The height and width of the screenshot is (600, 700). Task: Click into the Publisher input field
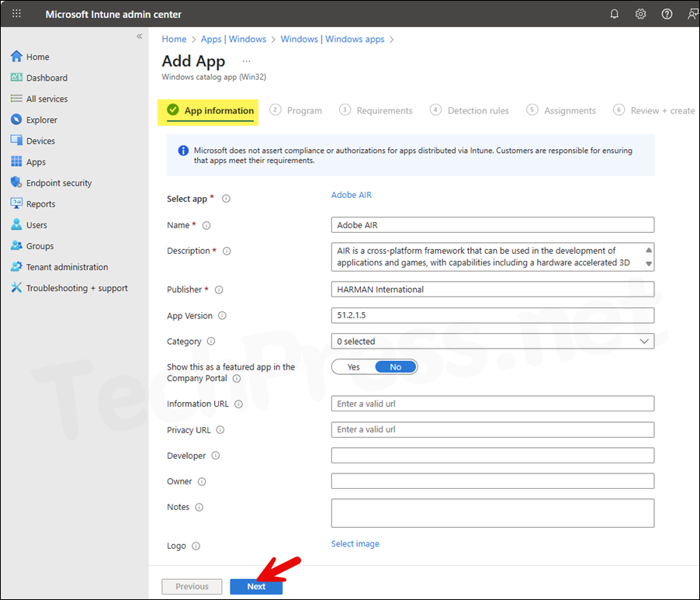(493, 290)
